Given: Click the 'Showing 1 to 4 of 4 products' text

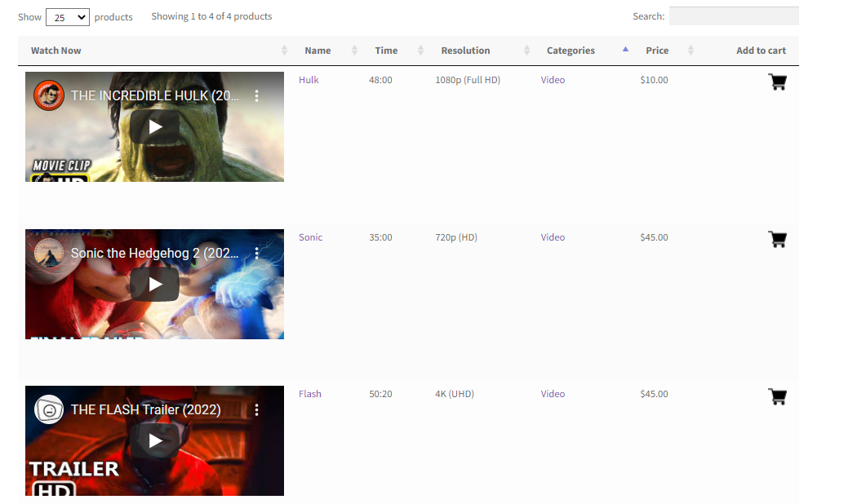Looking at the screenshot, I should 211,16.
